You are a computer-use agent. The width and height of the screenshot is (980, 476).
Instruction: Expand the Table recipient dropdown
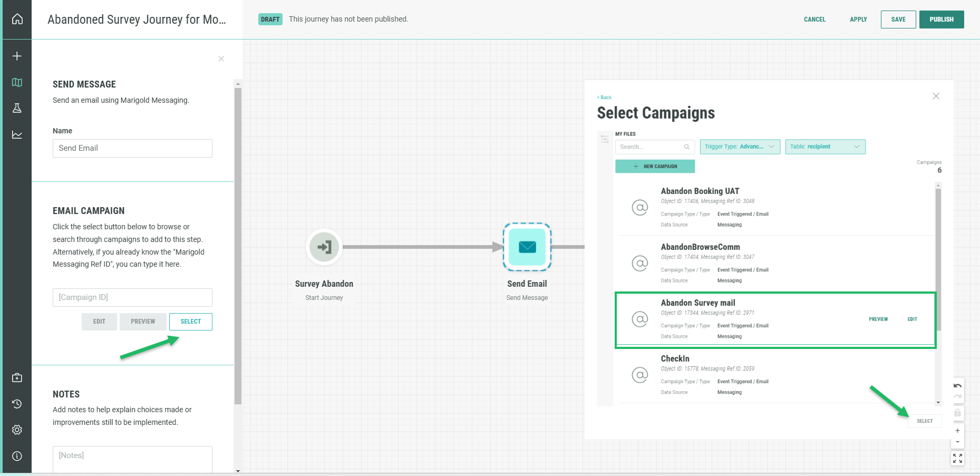pyautogui.click(x=825, y=147)
